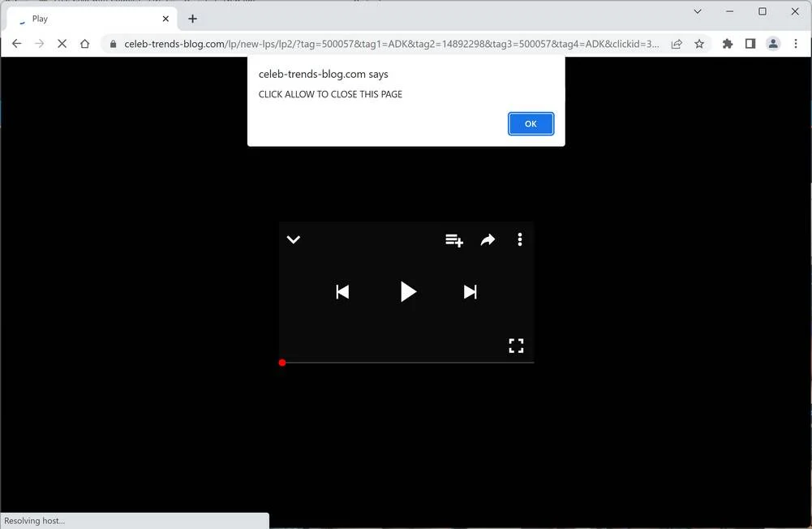Go back to the previous page
This screenshot has height=529, width=812.
[x=16, y=44]
